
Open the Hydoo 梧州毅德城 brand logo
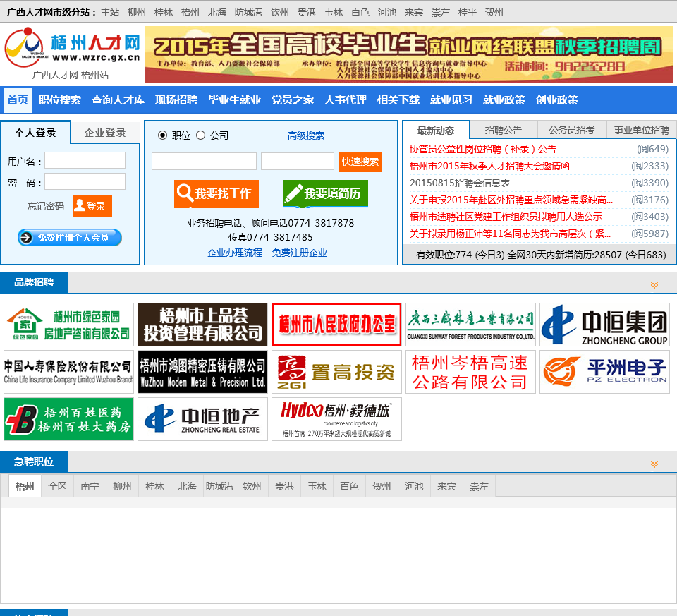[x=336, y=419]
